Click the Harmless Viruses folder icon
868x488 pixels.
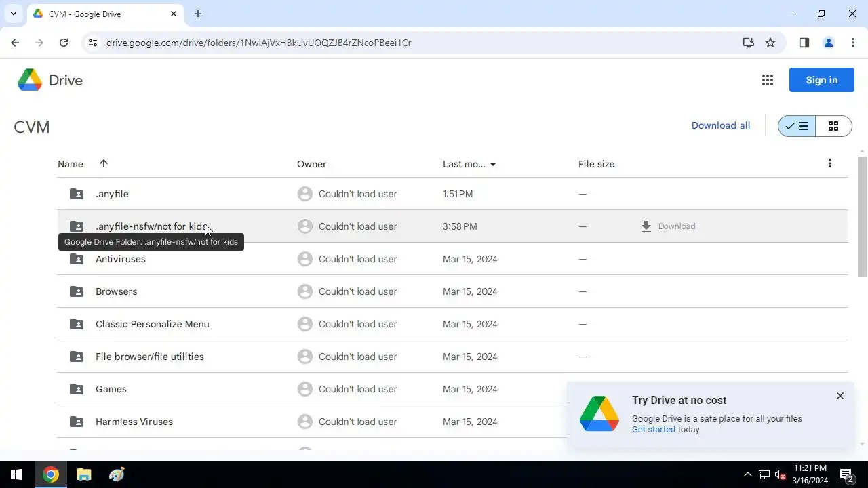[x=77, y=422]
